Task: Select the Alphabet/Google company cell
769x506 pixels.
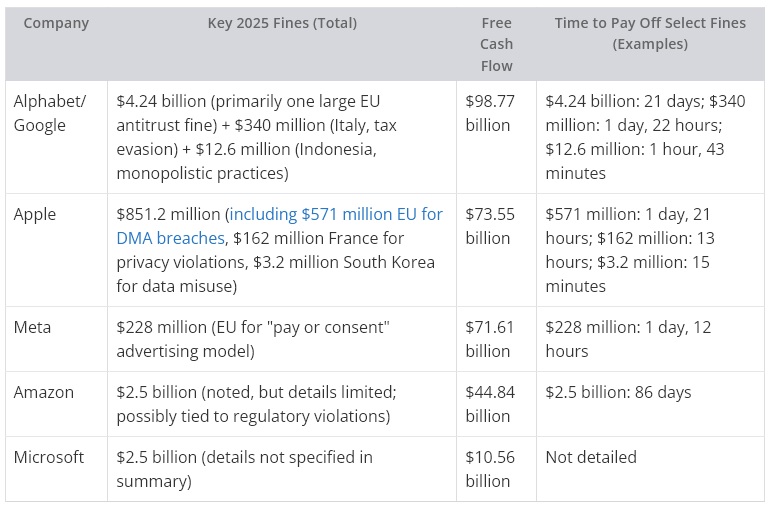Action: coord(50,113)
